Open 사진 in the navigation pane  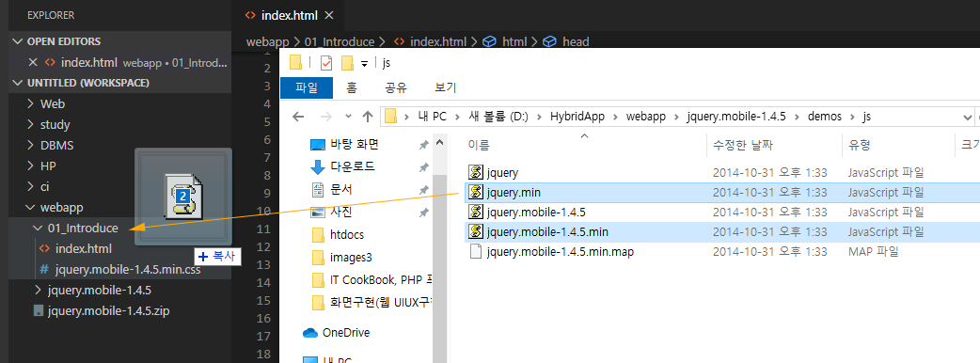pos(340,212)
